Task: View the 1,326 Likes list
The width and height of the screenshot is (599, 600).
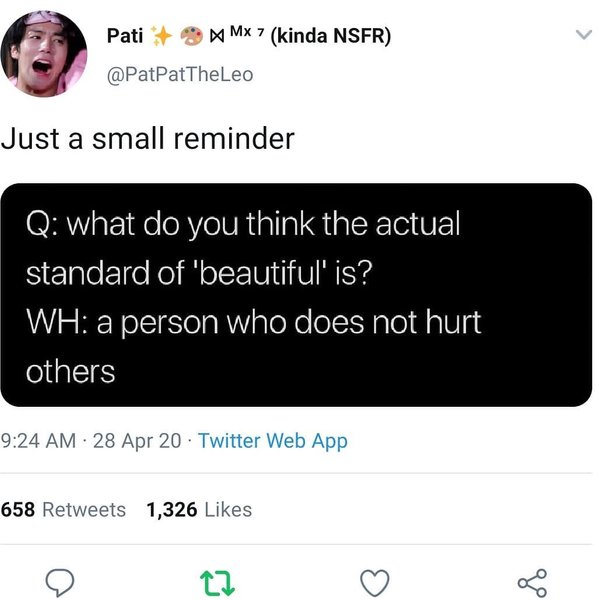Action: point(199,510)
